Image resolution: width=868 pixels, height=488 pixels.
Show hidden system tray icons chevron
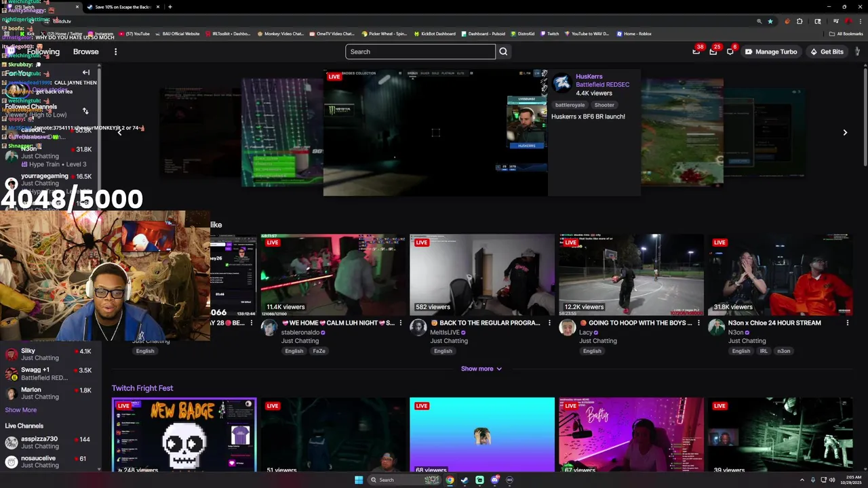(803, 480)
